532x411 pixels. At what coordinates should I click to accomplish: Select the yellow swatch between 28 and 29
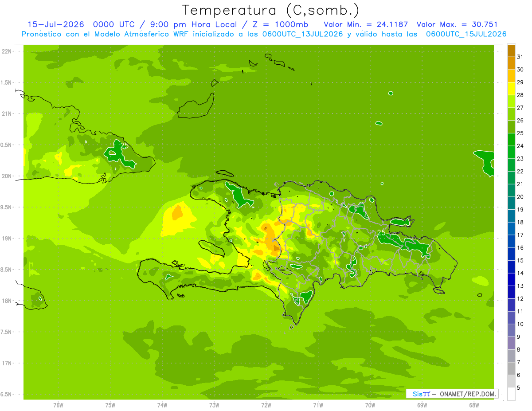pos(511,89)
